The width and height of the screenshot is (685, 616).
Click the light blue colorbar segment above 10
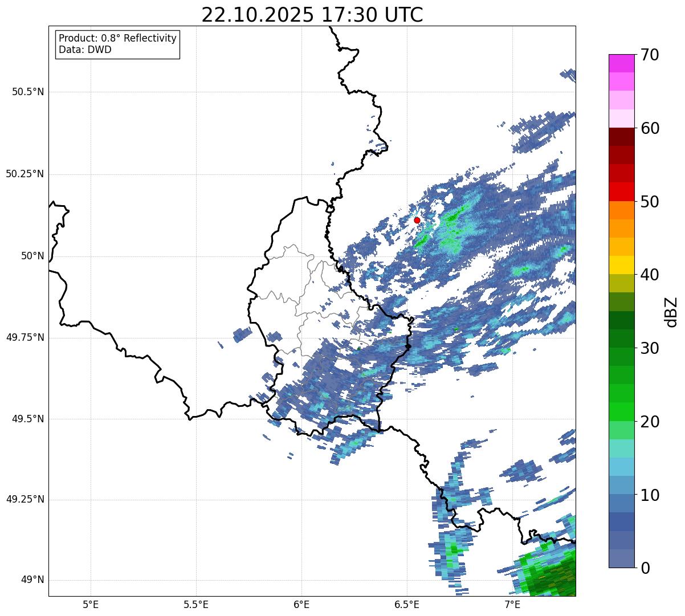(x=621, y=486)
